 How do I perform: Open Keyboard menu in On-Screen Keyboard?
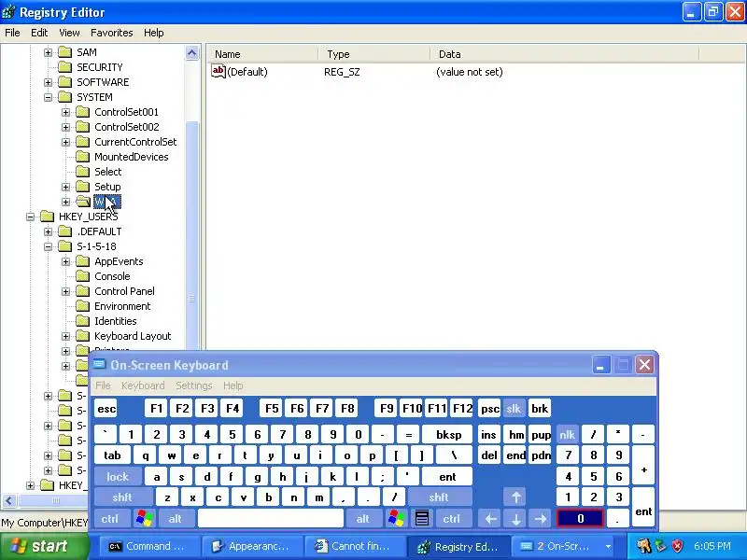click(143, 385)
